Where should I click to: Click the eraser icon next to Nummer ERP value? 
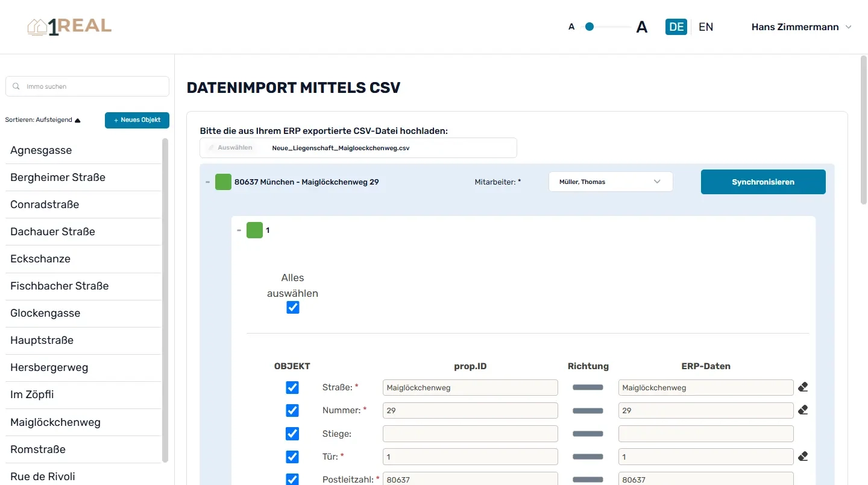tap(803, 410)
